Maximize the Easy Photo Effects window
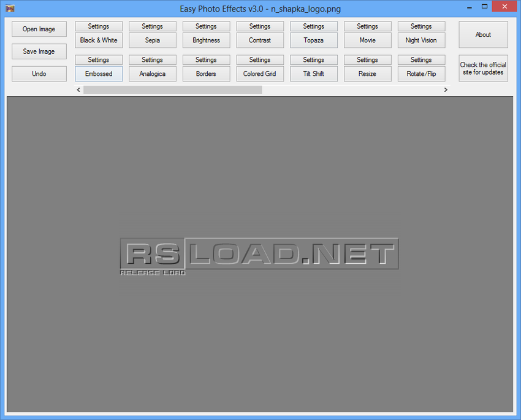The width and height of the screenshot is (521, 420). pyautogui.click(x=484, y=7)
